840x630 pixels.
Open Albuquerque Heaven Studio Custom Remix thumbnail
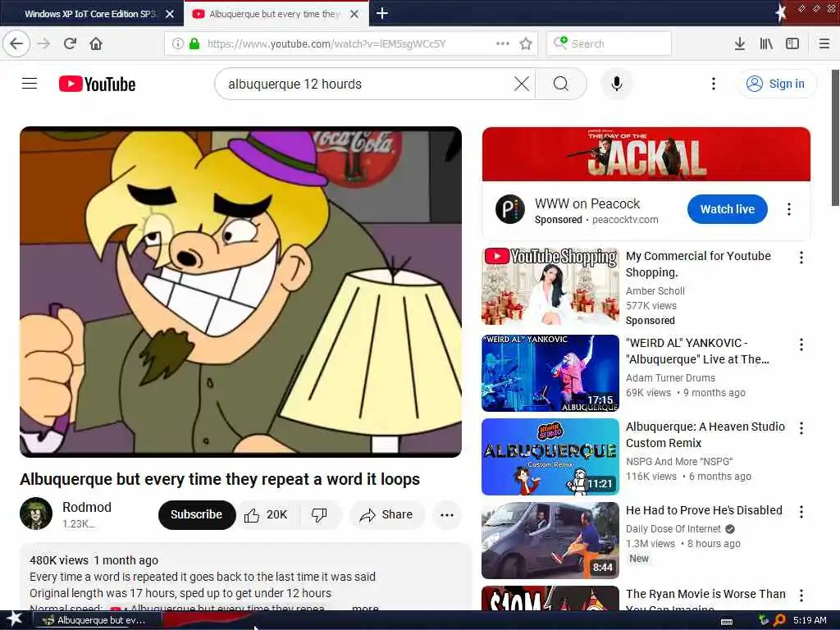[550, 457]
